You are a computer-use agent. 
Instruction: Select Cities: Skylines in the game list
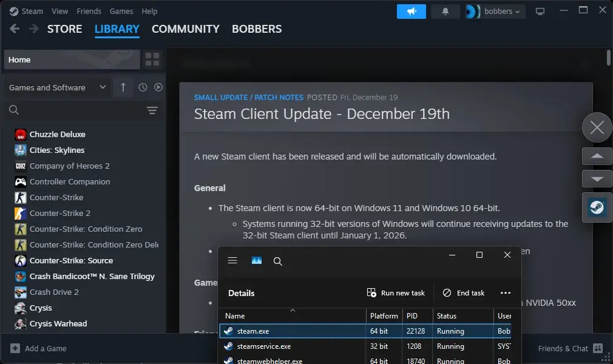[57, 150]
